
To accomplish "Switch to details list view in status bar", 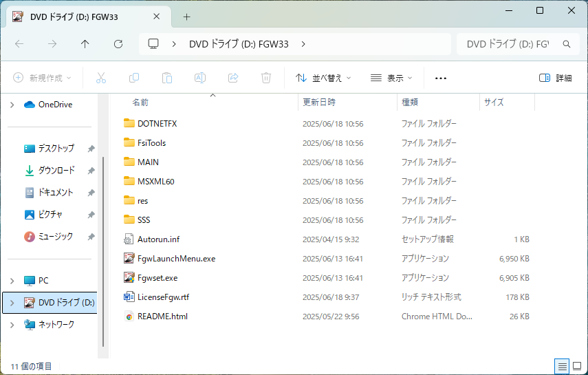I will coord(562,366).
